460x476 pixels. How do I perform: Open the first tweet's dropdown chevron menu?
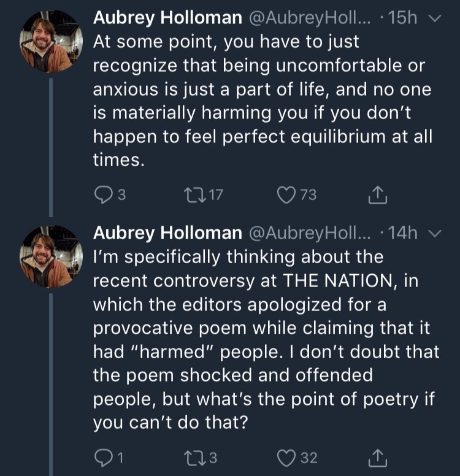435,19
